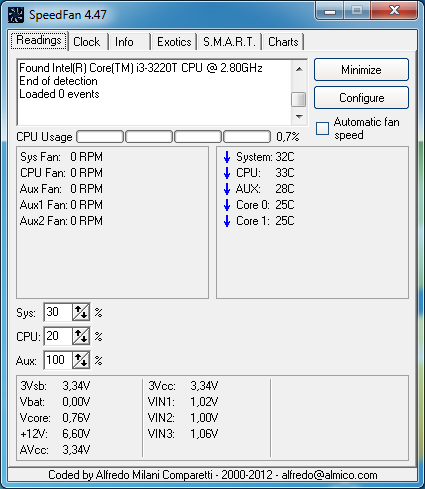
Task: Click the blue down arrow beside AUX temperature
Action: coord(227,189)
